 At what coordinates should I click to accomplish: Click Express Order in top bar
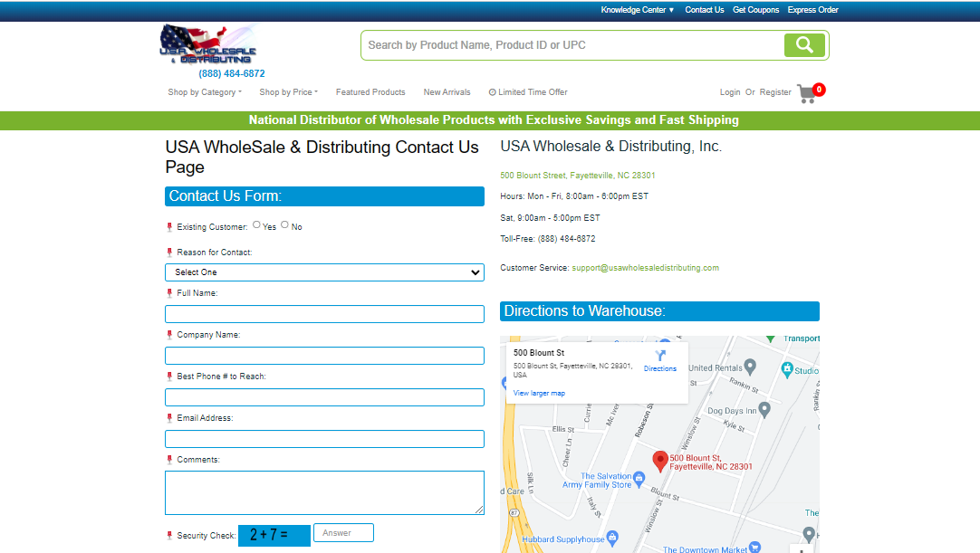pyautogui.click(x=812, y=10)
